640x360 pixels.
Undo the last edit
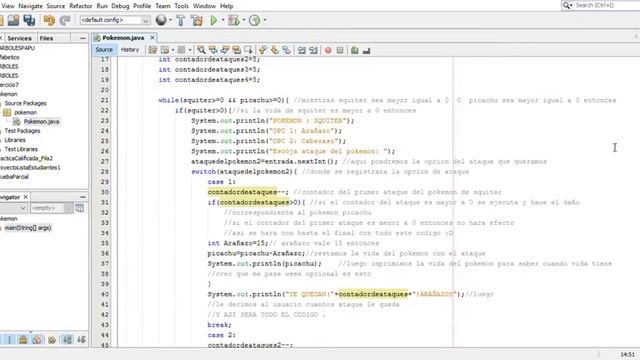pyautogui.click(x=49, y=20)
